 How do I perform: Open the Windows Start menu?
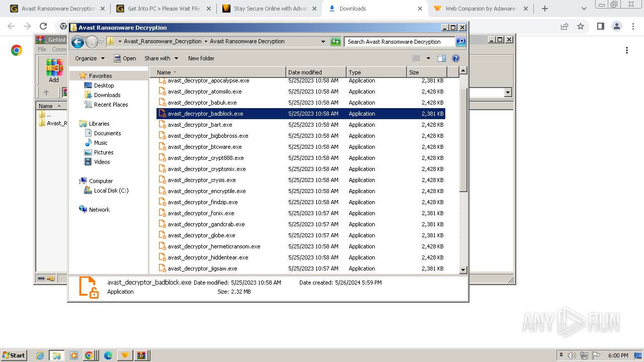coord(14,355)
